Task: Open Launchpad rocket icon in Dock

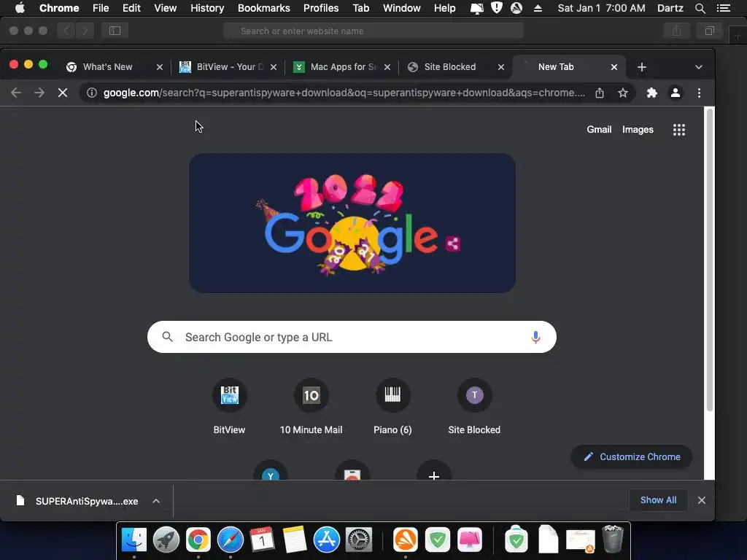Action: click(x=166, y=540)
